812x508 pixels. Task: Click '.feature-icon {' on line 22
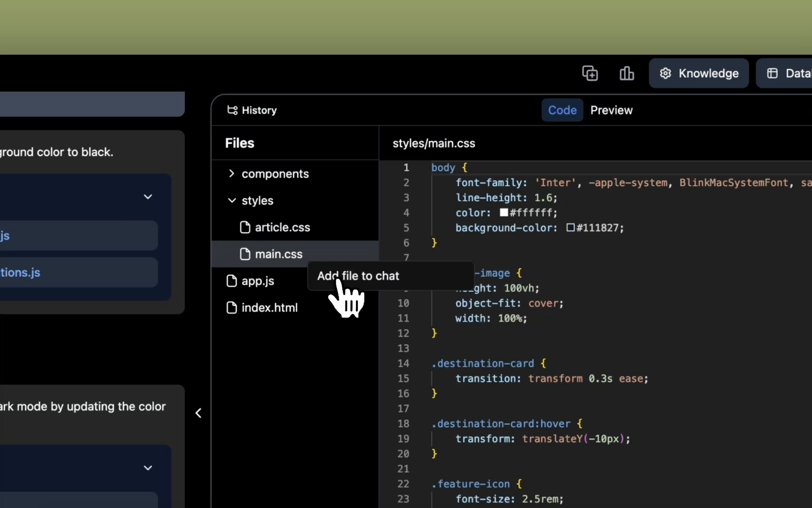[x=477, y=484]
